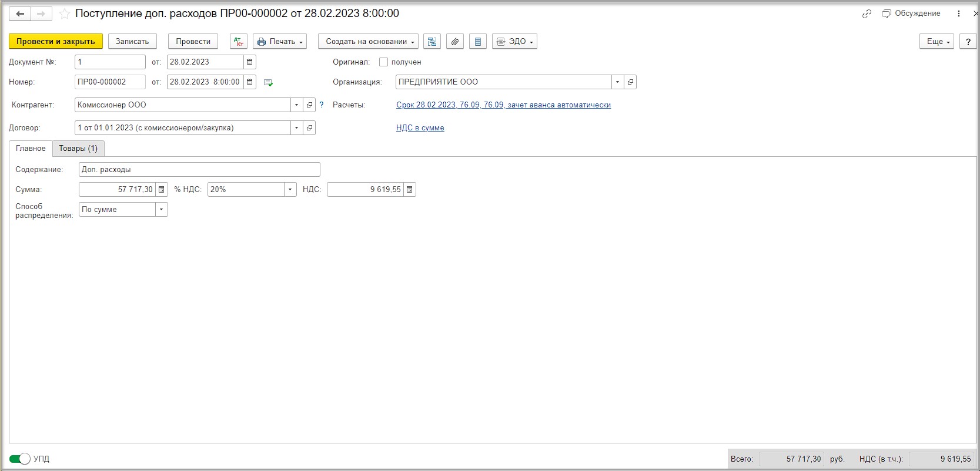Screen dimensions: 980x471
Task: Click blue question mark near Контрагент
Action: [322, 105]
